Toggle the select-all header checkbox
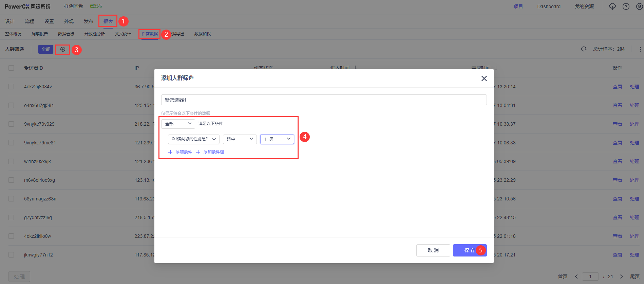Viewport: 644px width, 284px height. pyautogui.click(x=11, y=68)
